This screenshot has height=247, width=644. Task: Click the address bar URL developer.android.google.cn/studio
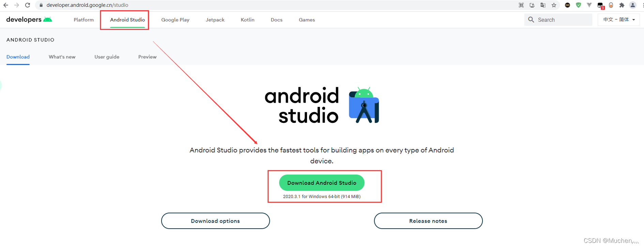point(87,5)
